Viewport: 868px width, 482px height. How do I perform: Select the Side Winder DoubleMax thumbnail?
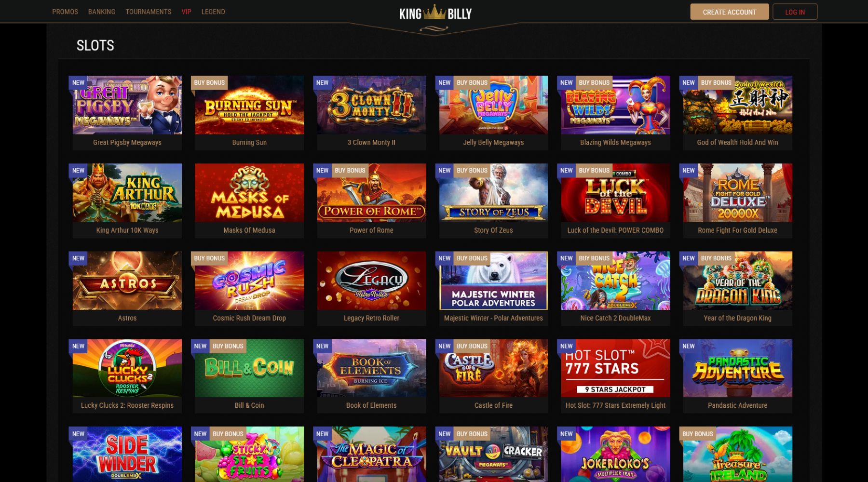tap(127, 455)
